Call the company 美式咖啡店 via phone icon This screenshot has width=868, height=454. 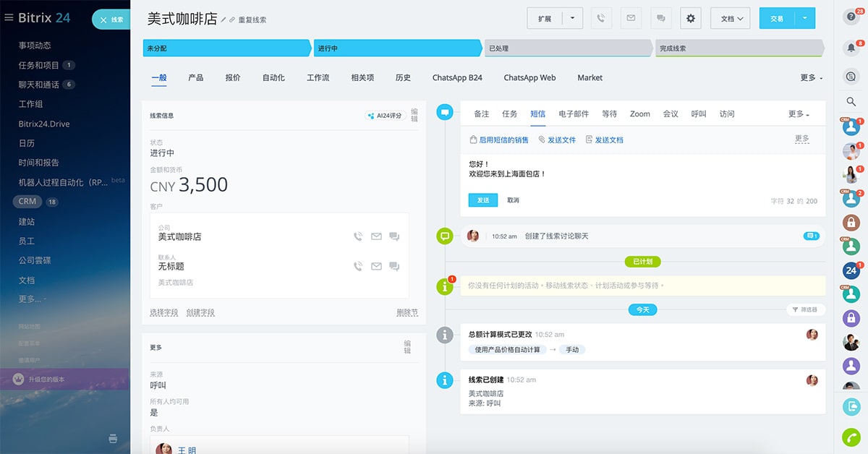tap(357, 236)
